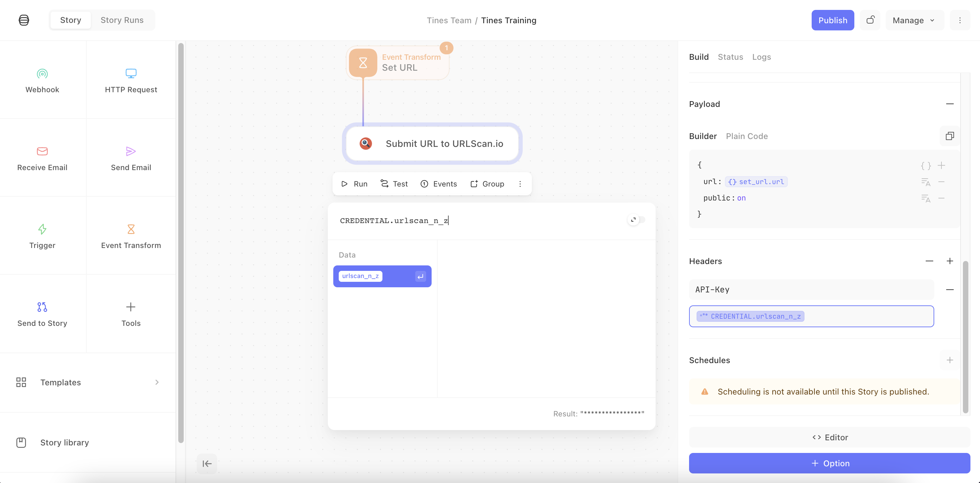Click the API-Key header name field
The image size is (980, 483).
[811, 290]
